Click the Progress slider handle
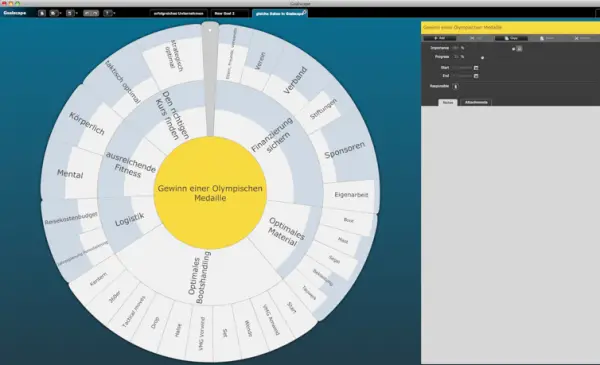The width and height of the screenshot is (600, 365). [x=483, y=57]
